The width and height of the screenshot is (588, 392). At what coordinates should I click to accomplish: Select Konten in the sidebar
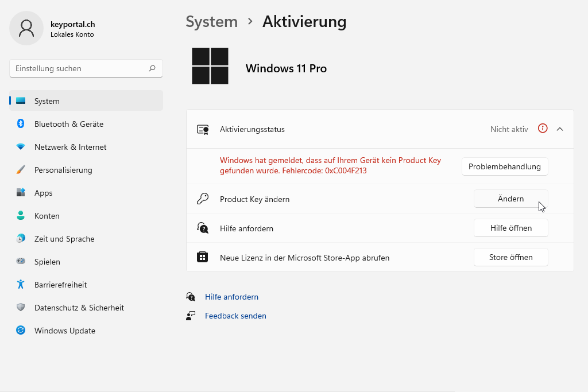(x=47, y=216)
